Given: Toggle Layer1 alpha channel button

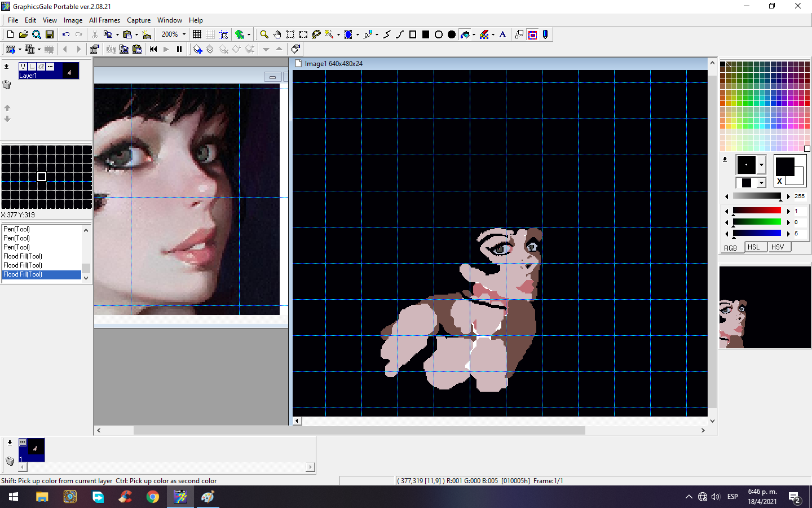Looking at the screenshot, I should tap(41, 67).
